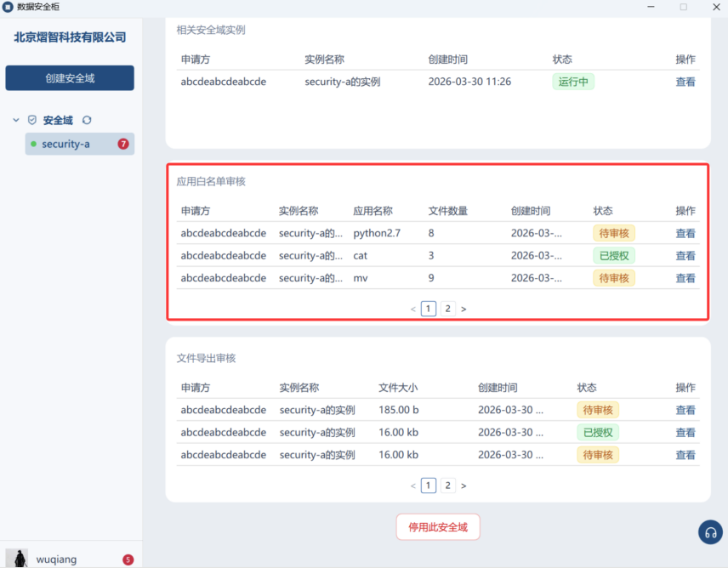Select security-a in the sidebar tree

pyautogui.click(x=80, y=144)
